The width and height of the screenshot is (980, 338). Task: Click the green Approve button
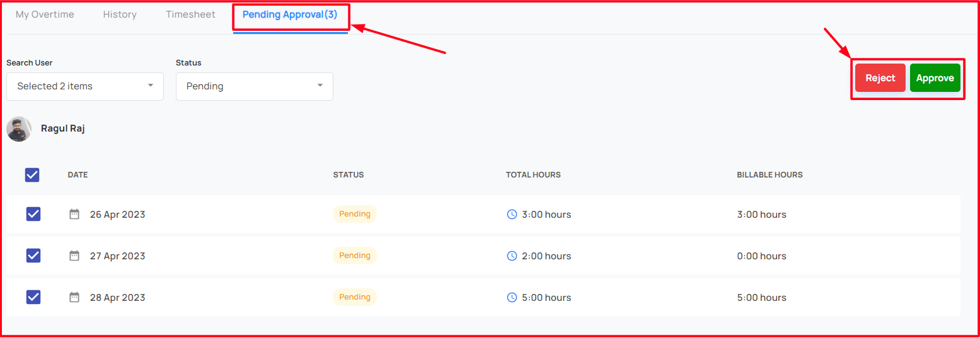[x=935, y=78]
